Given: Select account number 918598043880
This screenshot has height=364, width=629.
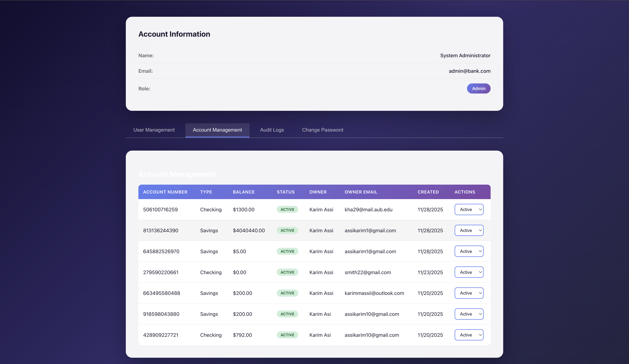Looking at the screenshot, I should (x=161, y=314).
